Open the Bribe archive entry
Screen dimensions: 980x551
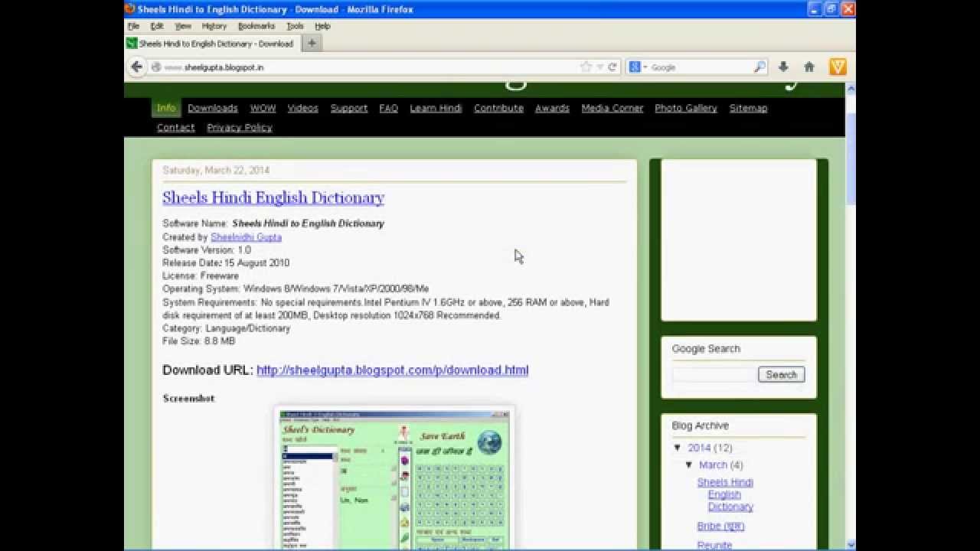(x=720, y=526)
